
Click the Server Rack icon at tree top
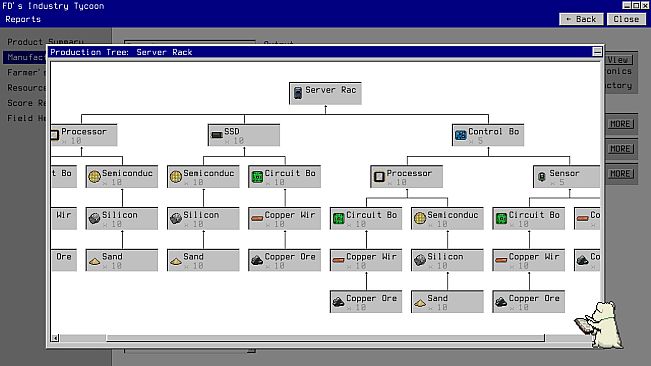pos(298,93)
